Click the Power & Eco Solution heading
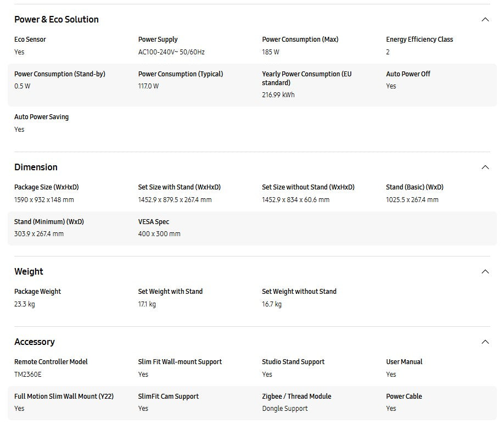The width and height of the screenshot is (504, 424). pos(57,20)
